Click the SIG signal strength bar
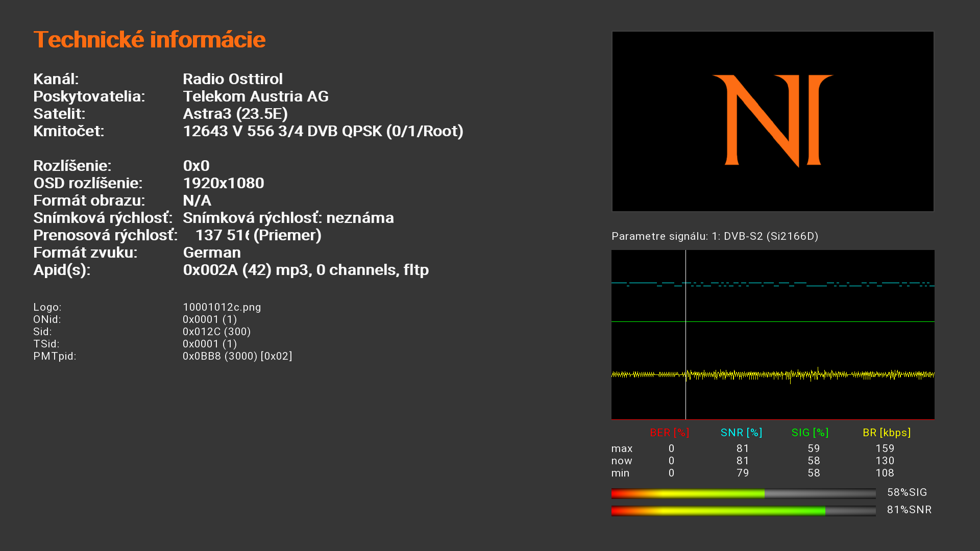This screenshot has height=551, width=980. pyautogui.click(x=743, y=493)
